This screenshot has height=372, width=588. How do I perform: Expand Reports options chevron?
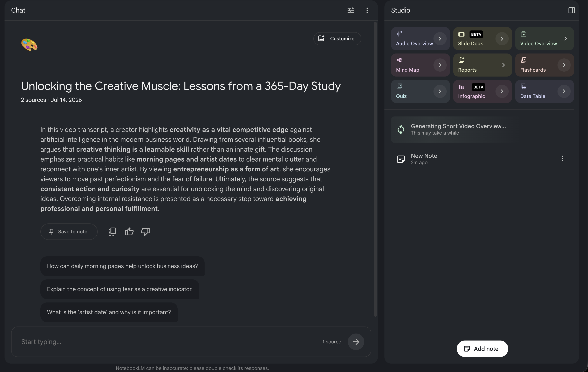tap(503, 65)
